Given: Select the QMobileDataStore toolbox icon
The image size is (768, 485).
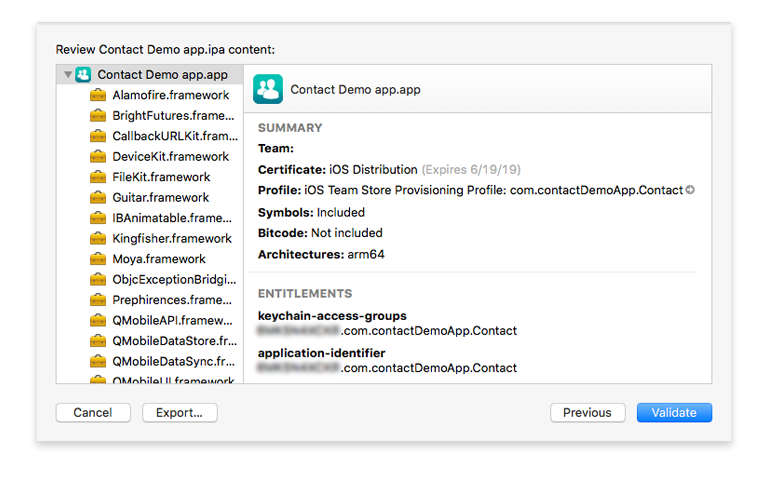Looking at the screenshot, I should pos(98,341).
